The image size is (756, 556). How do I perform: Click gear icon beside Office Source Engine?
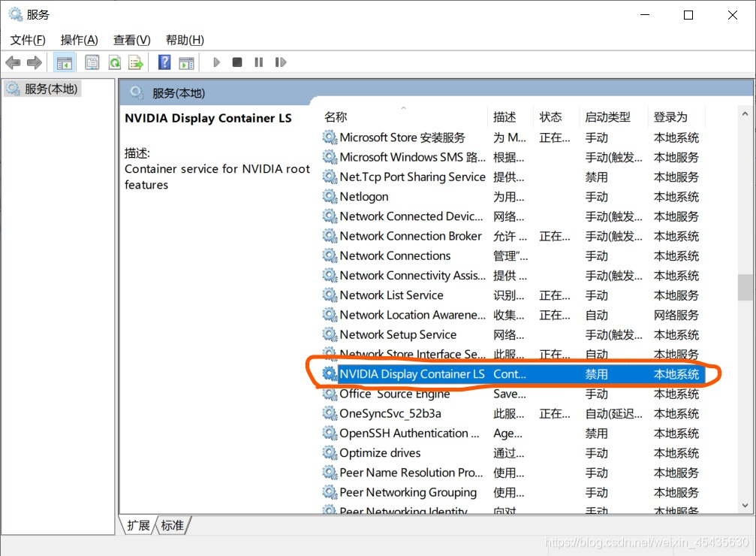coord(330,394)
